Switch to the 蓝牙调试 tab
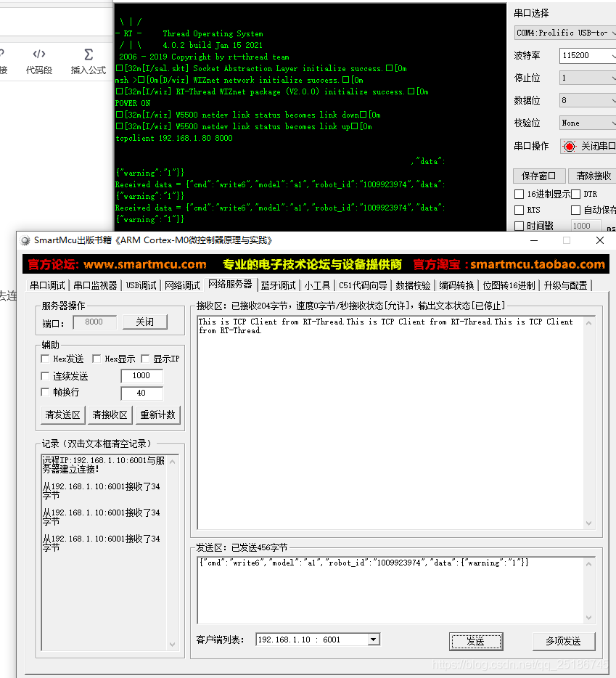This screenshot has width=616, height=678. tap(279, 285)
